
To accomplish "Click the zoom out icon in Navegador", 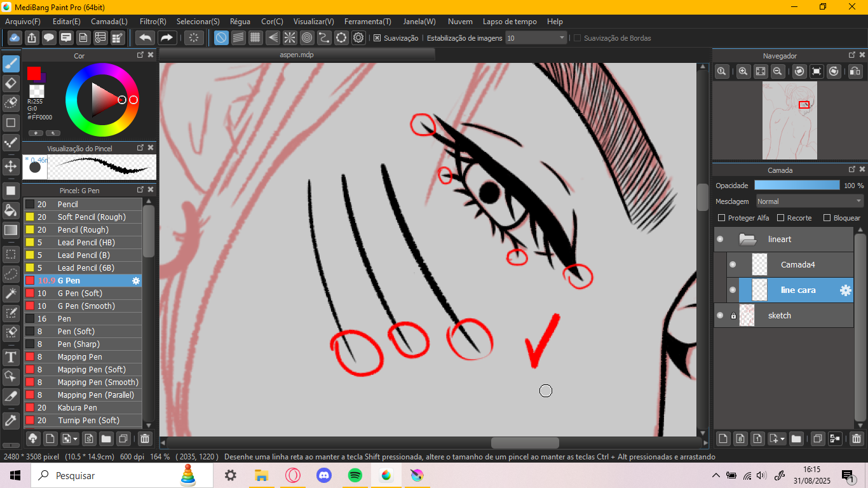I will (778, 71).
